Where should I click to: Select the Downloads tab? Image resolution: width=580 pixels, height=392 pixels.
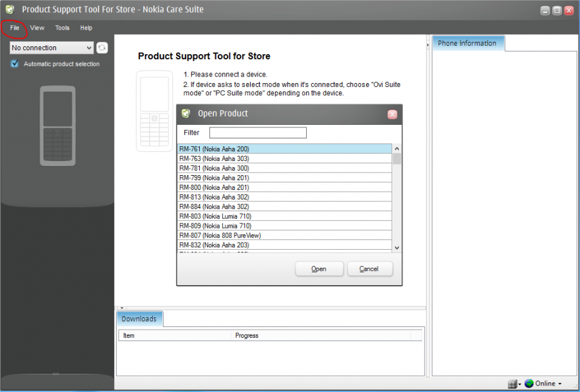tap(139, 318)
